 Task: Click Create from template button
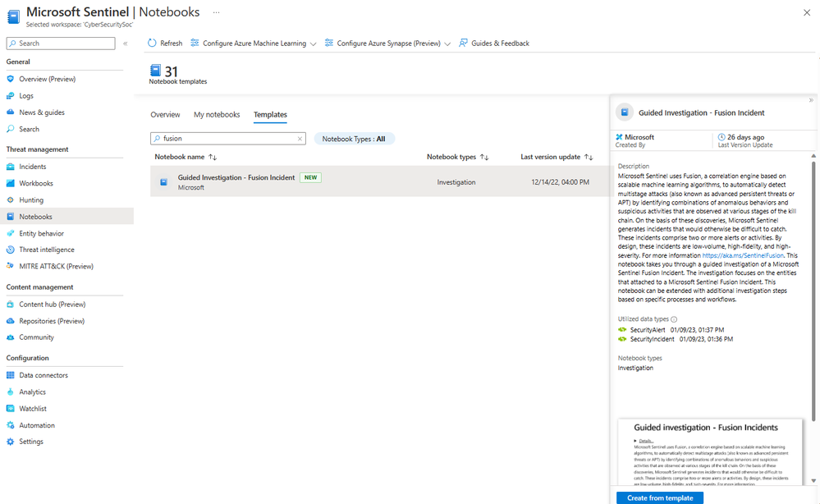click(x=660, y=497)
